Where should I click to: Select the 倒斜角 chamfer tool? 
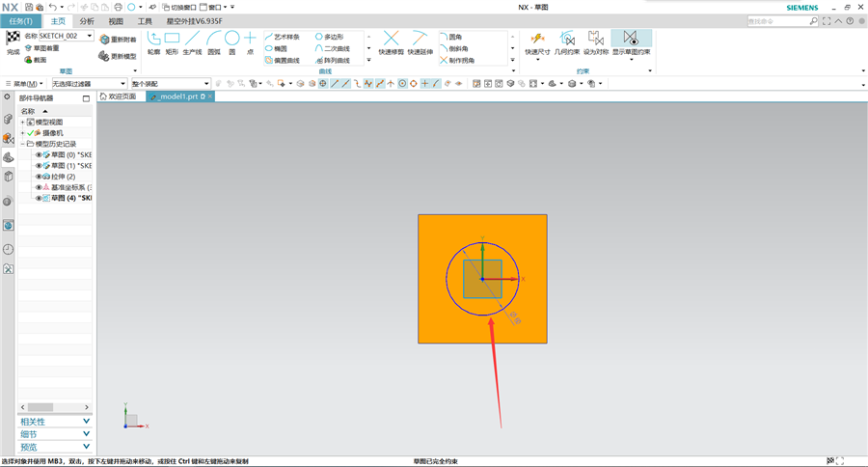pyautogui.click(x=454, y=49)
